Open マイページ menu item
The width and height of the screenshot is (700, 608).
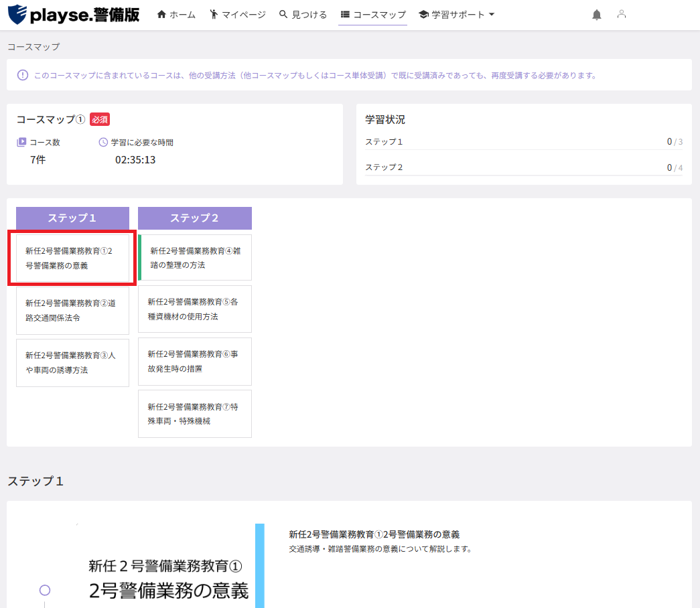(x=238, y=15)
